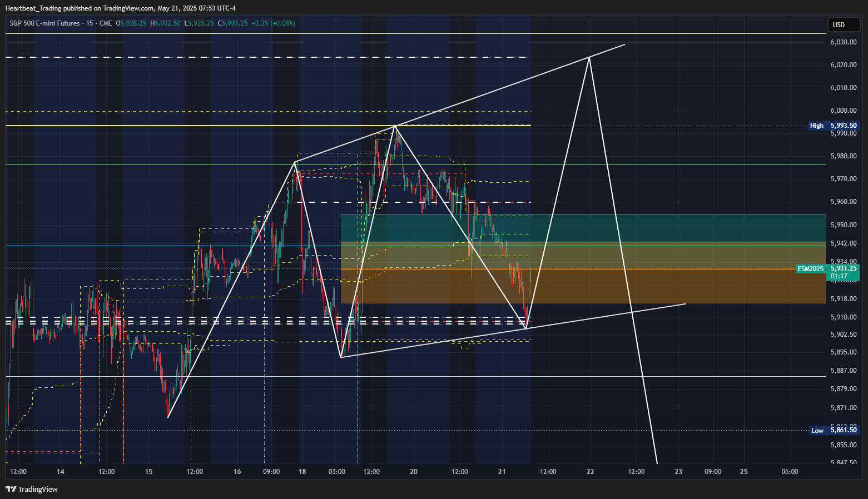Click the 5,895.00 price axis label
This screenshot has height=499, width=868.
coord(843,352)
